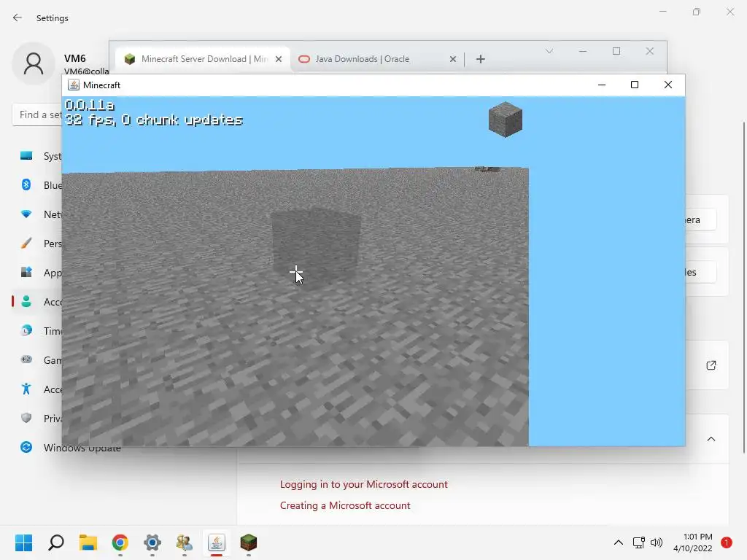The width and height of the screenshot is (747, 560).
Task: Click the Windows Update sync icon
Action: click(x=26, y=447)
